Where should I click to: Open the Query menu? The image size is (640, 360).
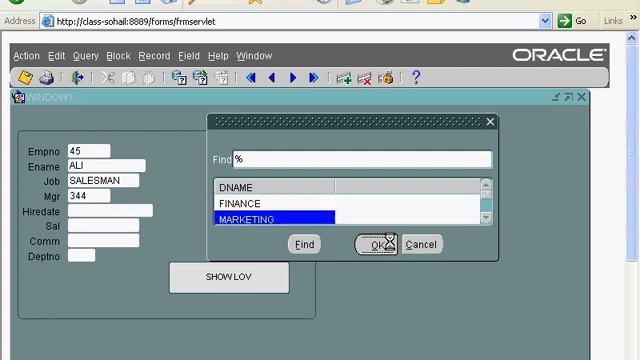tap(86, 56)
